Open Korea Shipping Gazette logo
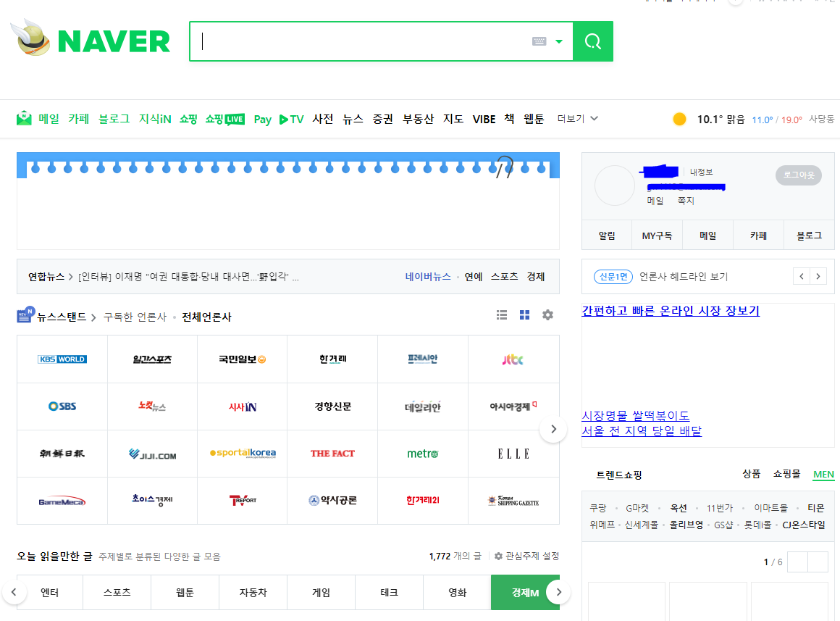This screenshot has height=621, width=840. coord(513,501)
